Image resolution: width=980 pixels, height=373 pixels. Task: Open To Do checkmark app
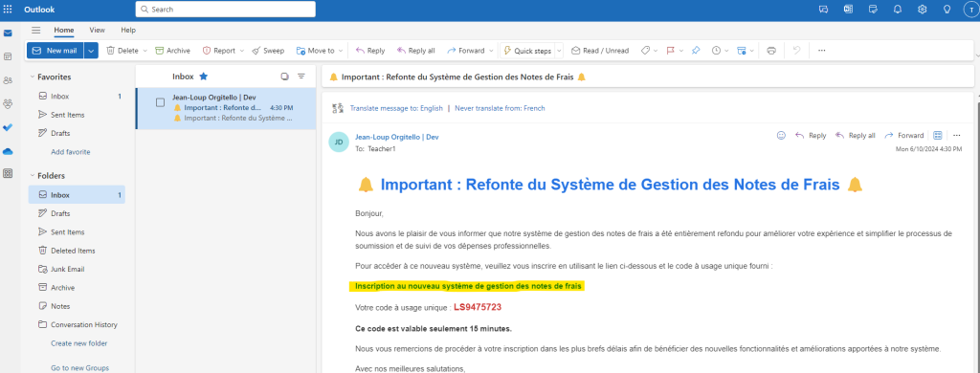pyautogui.click(x=8, y=127)
